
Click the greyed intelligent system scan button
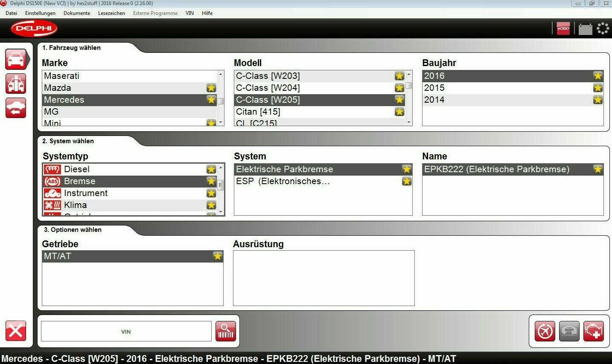pos(569,331)
